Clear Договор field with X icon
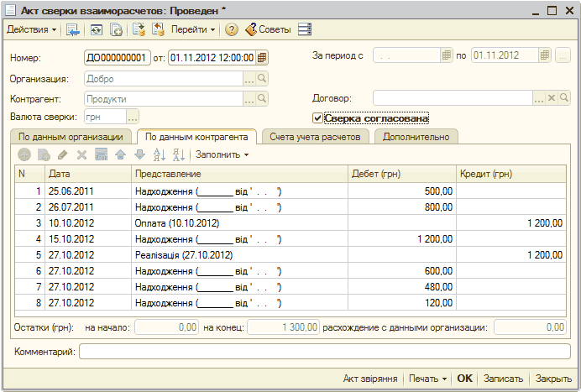 [x=552, y=98]
